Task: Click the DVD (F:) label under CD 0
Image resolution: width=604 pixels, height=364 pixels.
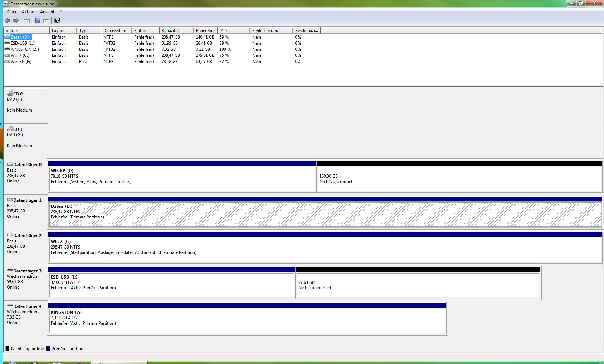Action: (14, 99)
